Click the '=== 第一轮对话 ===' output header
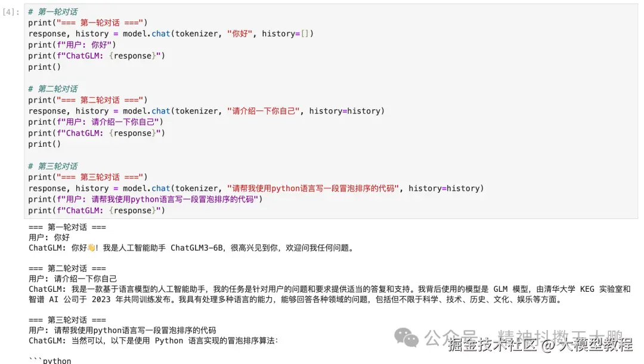This screenshot has height=364, width=644. [x=67, y=227]
